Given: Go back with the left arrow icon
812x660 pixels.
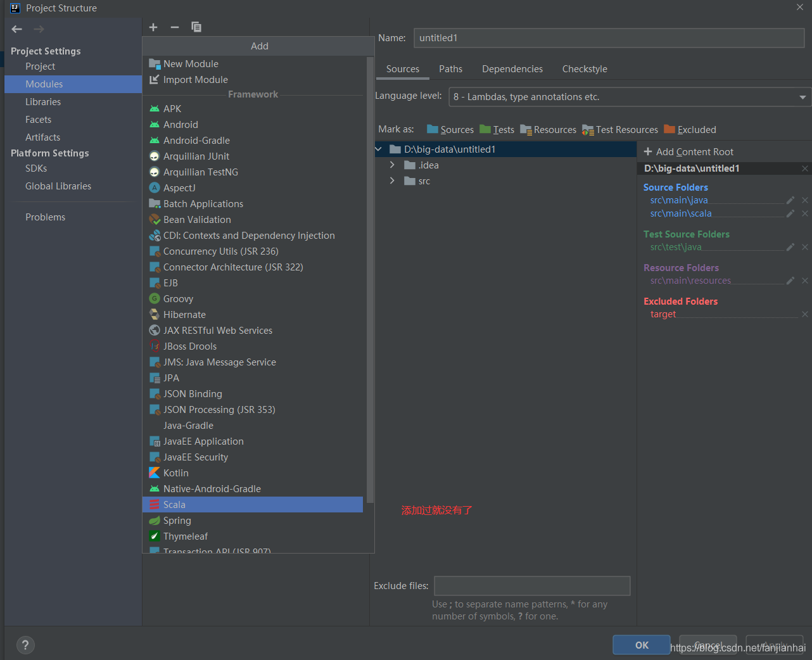Looking at the screenshot, I should tap(17, 29).
